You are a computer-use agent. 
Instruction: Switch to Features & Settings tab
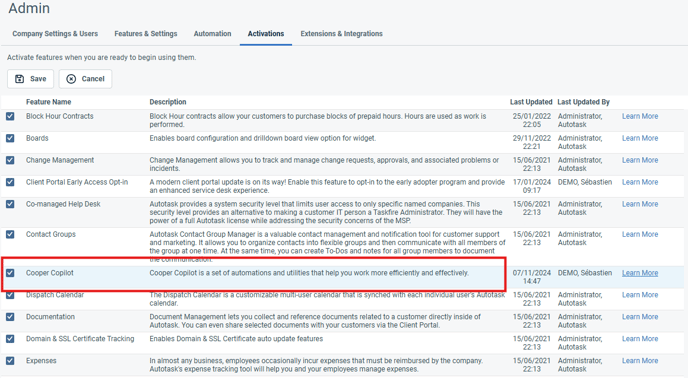click(146, 34)
